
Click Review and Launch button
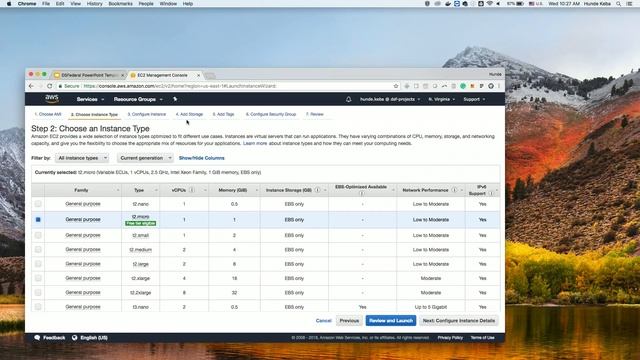[x=391, y=320]
